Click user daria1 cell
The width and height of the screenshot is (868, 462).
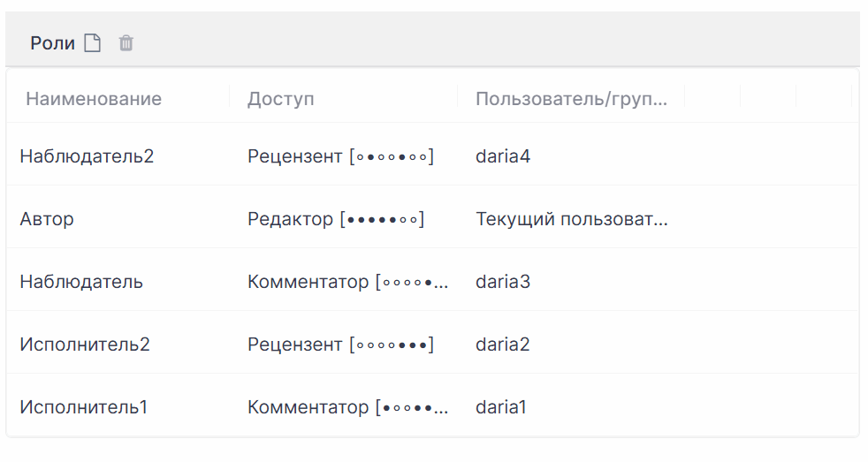[x=501, y=407]
